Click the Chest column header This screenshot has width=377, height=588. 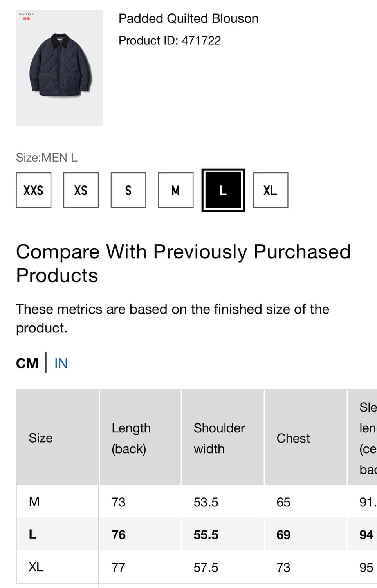pyautogui.click(x=293, y=438)
